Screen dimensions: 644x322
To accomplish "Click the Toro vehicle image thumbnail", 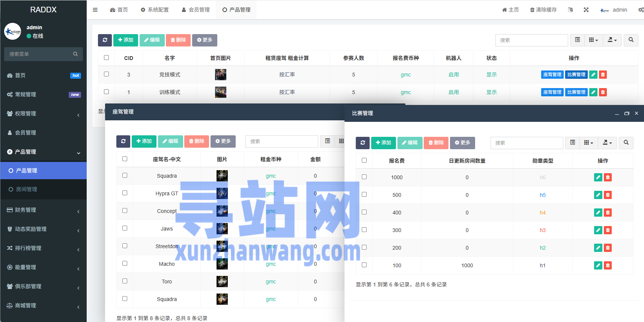I will point(222,282).
